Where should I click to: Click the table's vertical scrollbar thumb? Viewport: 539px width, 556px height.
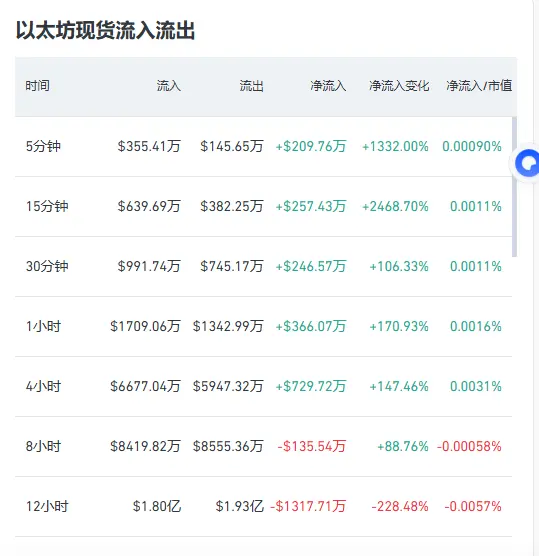click(x=515, y=187)
